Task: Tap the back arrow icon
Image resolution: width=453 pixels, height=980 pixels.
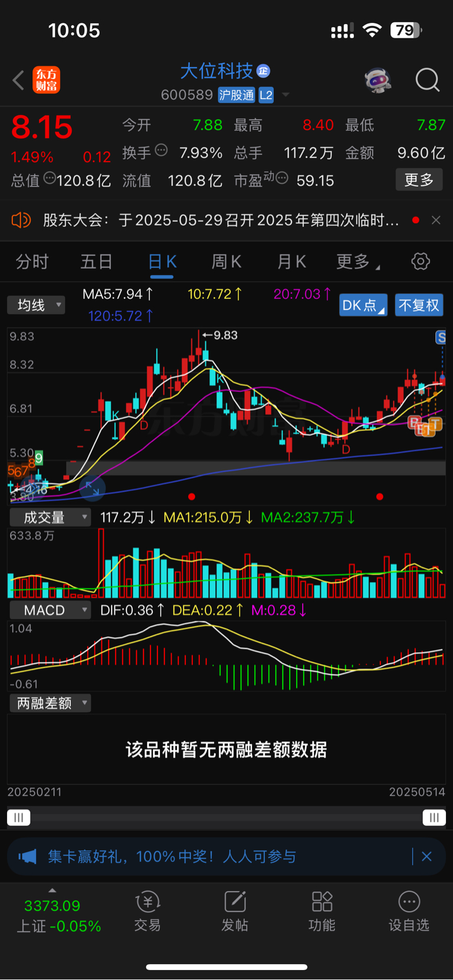Action: [x=18, y=80]
